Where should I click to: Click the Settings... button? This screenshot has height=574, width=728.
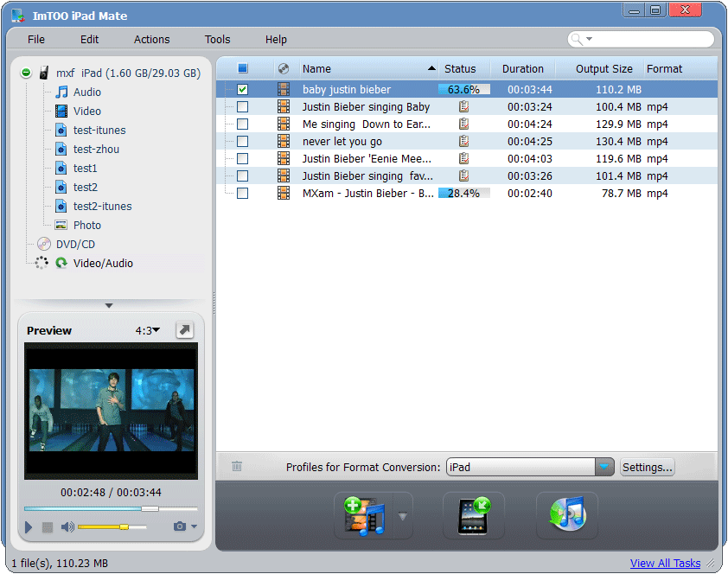tap(647, 467)
